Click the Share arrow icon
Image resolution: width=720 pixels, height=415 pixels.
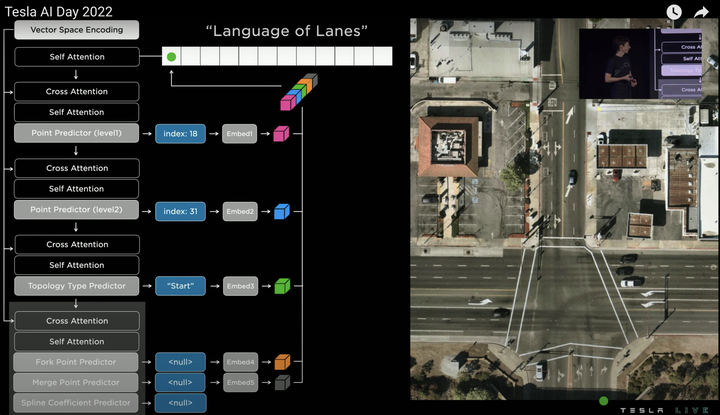click(x=701, y=12)
